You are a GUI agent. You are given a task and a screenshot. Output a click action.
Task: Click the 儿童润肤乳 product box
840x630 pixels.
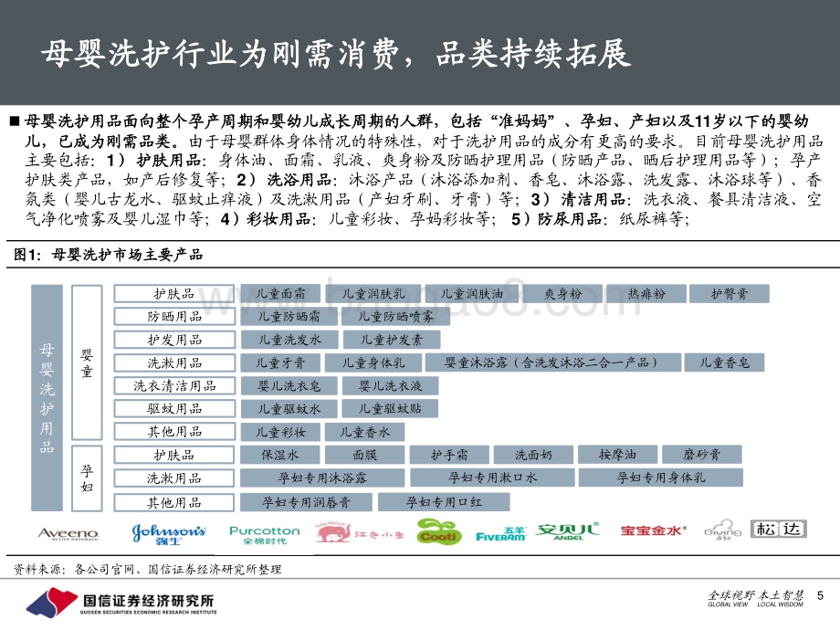pyautogui.click(x=373, y=294)
